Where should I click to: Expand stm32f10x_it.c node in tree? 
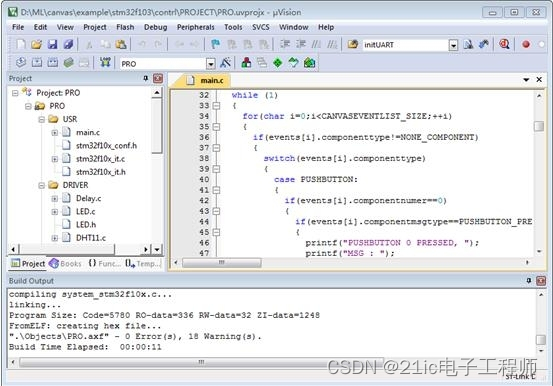[x=54, y=159]
